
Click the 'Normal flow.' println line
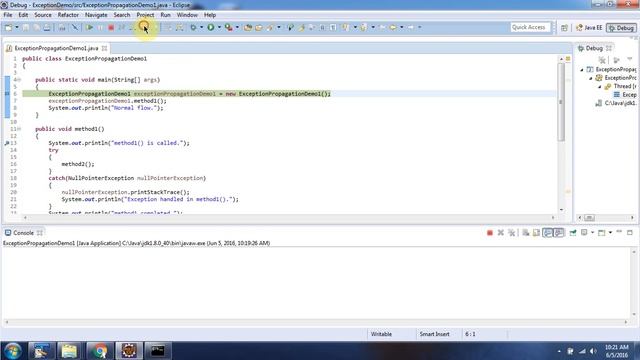pyautogui.click(x=106, y=108)
